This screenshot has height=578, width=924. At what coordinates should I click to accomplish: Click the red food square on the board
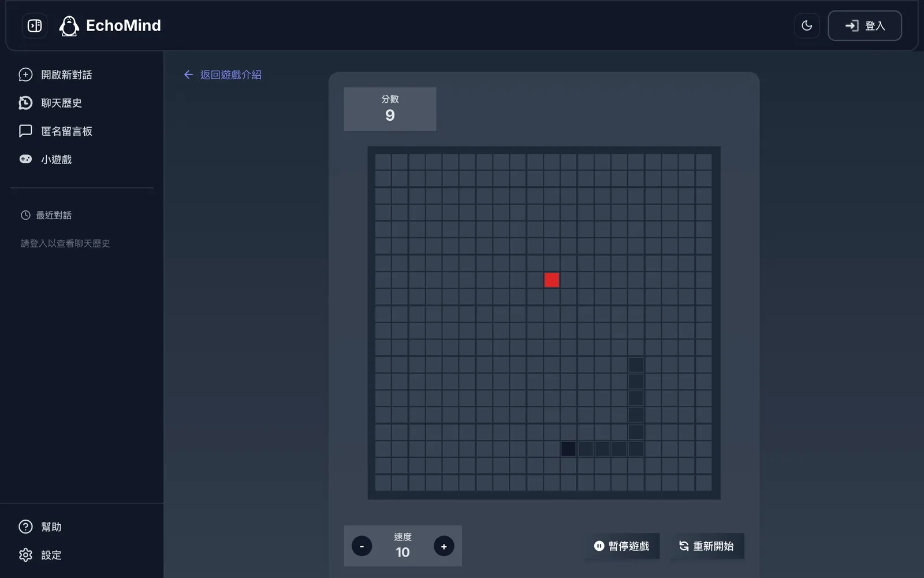(x=552, y=280)
